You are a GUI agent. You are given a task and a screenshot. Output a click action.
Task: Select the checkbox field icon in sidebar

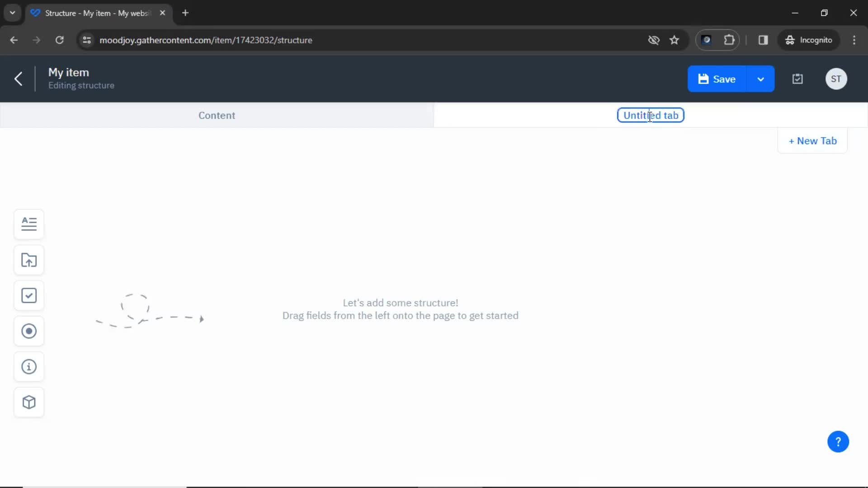coord(29,296)
